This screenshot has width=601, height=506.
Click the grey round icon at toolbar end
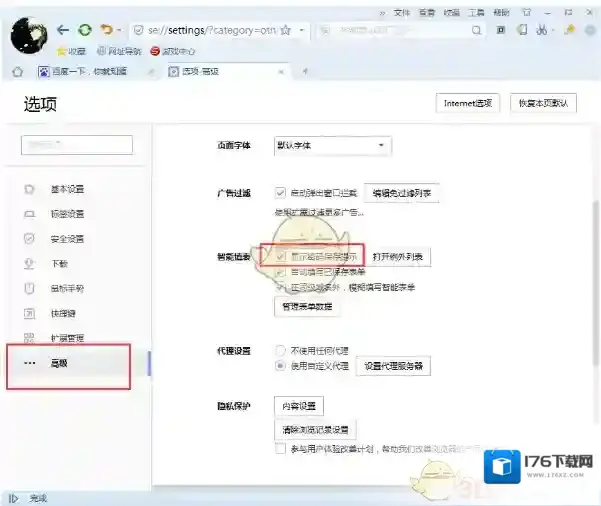[590, 30]
